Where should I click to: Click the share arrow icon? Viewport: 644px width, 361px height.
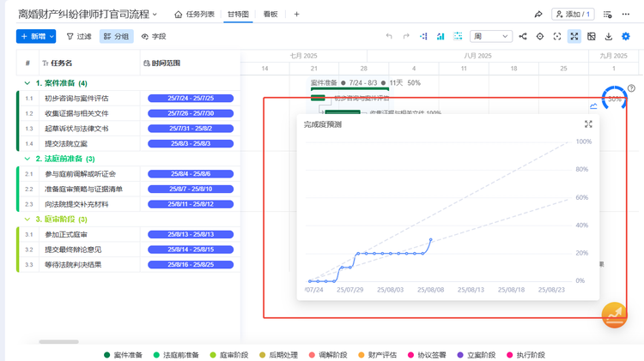(538, 15)
